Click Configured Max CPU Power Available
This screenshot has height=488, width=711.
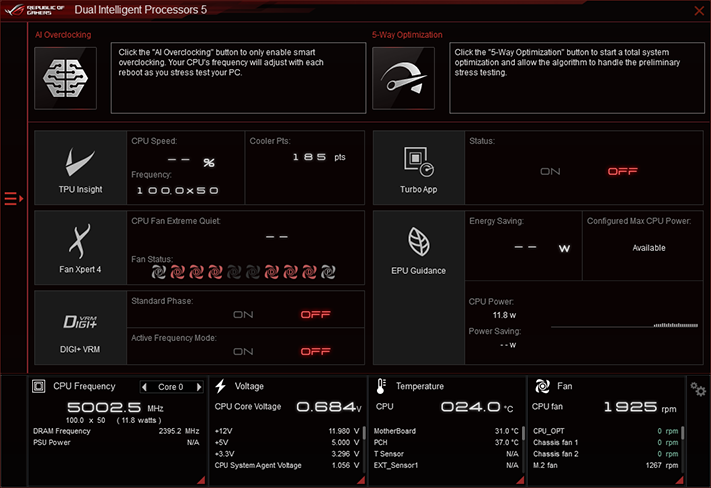click(x=649, y=248)
